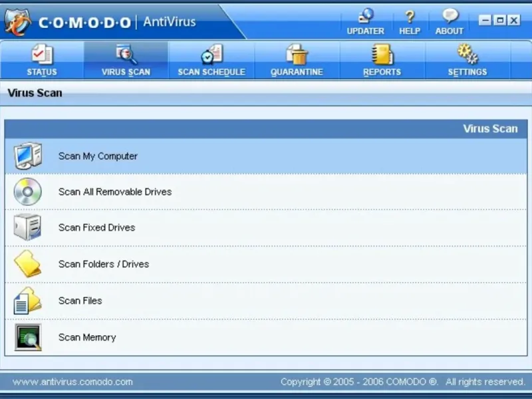Screen dimensions: 532x399
Task: Switch to the SETTINGS tab label
Action: click(x=467, y=72)
